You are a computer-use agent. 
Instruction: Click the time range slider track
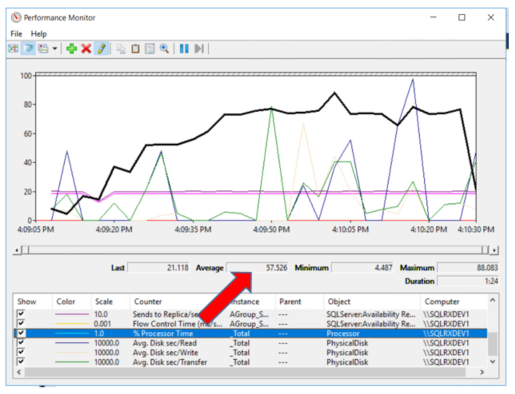tap(256, 250)
